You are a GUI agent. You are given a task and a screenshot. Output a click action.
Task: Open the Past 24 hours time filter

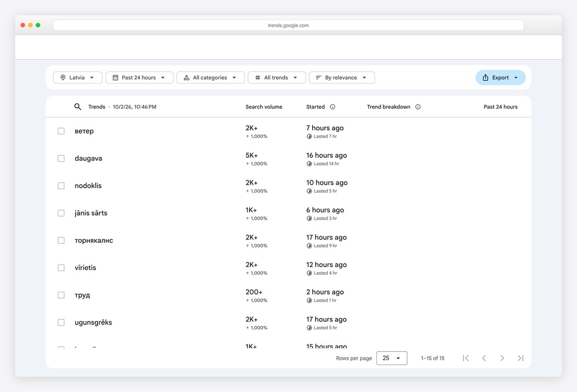tap(139, 77)
